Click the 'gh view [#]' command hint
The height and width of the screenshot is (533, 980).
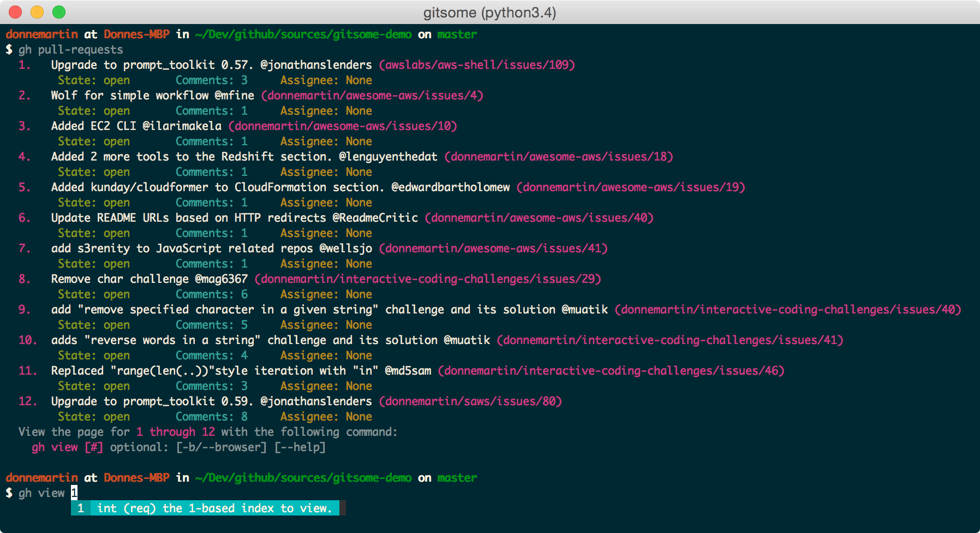tap(67, 447)
